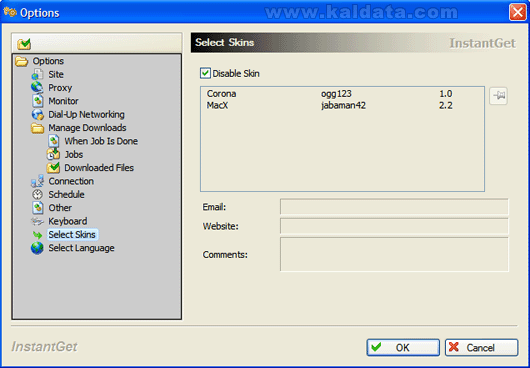Open When Job Is Done settings
This screenshot has height=368, width=530.
(101, 141)
